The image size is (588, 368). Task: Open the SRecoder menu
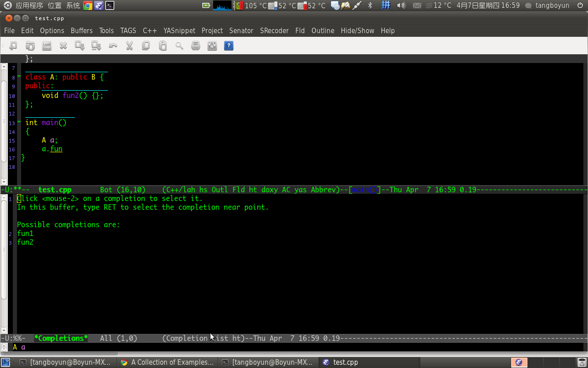tap(274, 30)
